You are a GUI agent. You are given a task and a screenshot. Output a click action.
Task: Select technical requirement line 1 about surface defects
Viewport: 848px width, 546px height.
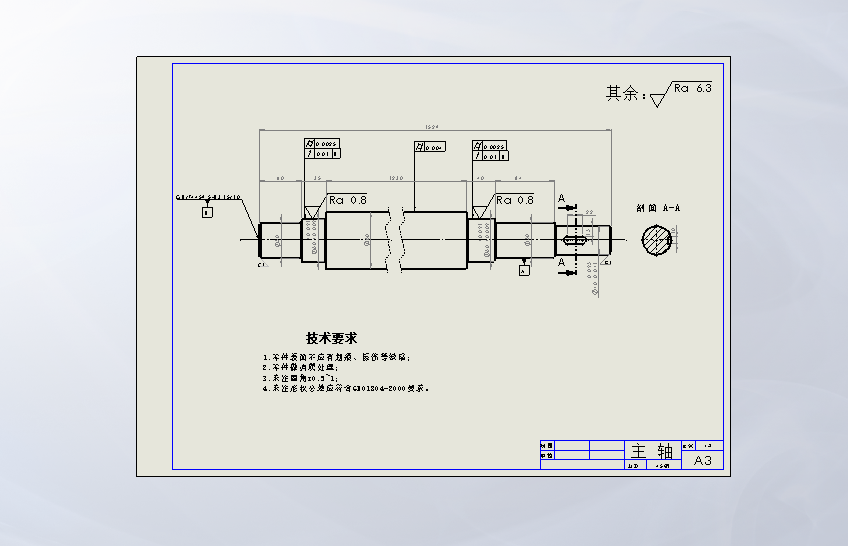(336, 357)
